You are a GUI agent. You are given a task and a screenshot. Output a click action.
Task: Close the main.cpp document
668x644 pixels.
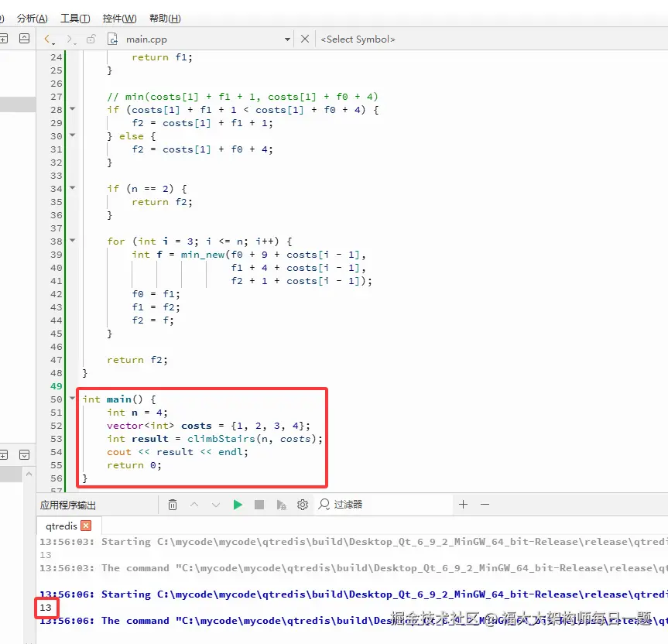coord(305,39)
